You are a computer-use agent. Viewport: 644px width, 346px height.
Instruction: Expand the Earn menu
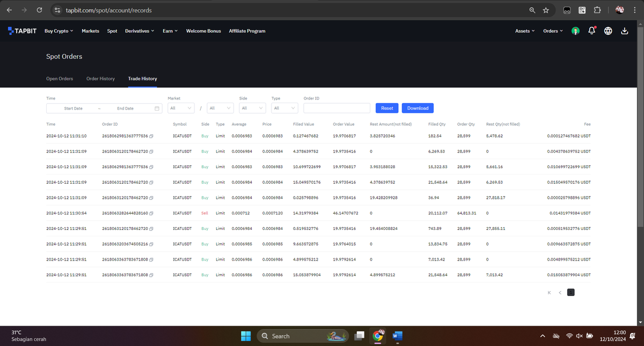click(170, 31)
